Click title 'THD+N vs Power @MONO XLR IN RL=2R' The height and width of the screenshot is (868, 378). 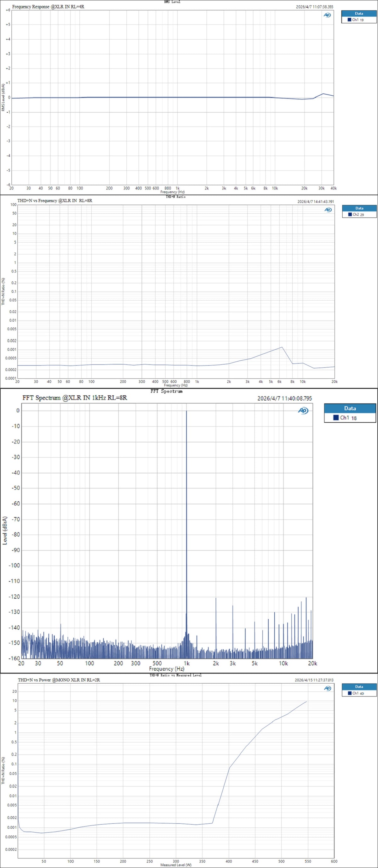point(59,680)
